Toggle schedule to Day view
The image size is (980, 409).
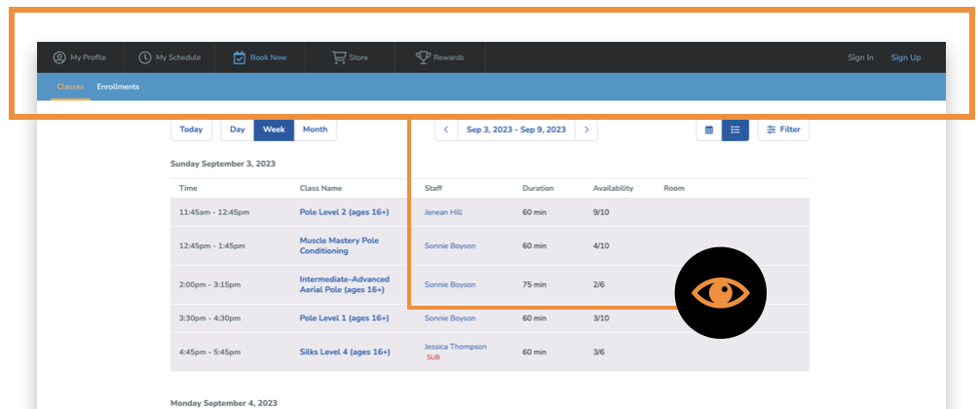(x=237, y=130)
